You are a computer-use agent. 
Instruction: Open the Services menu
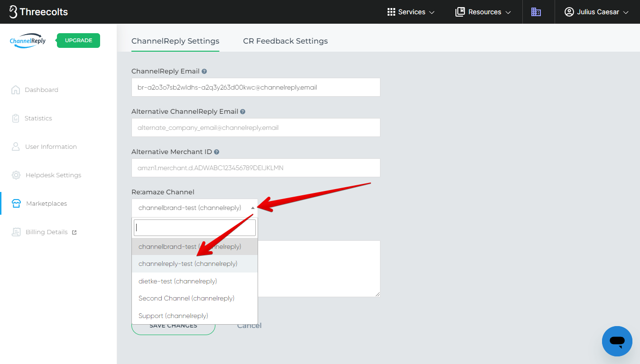pos(411,12)
